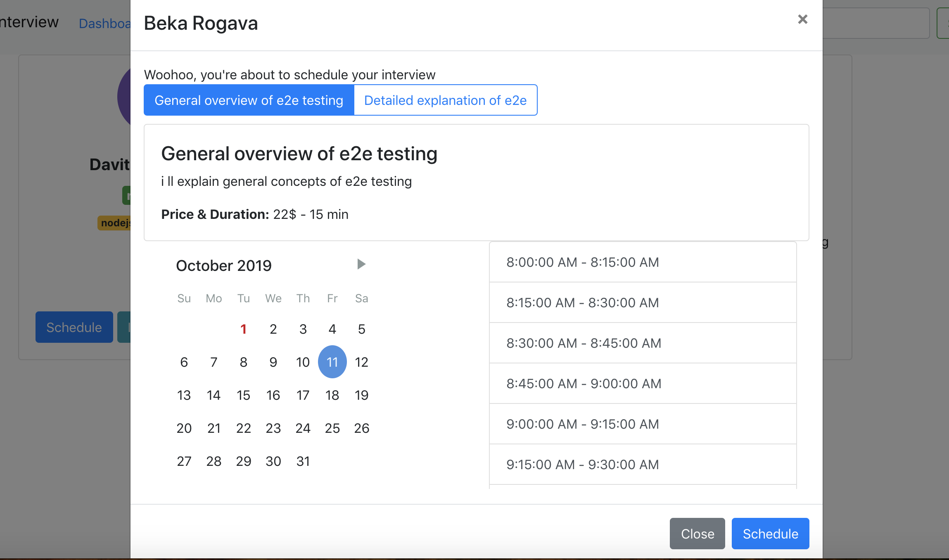Choose October 18 on the calendar
Image resolution: width=949 pixels, height=560 pixels.
tap(332, 395)
